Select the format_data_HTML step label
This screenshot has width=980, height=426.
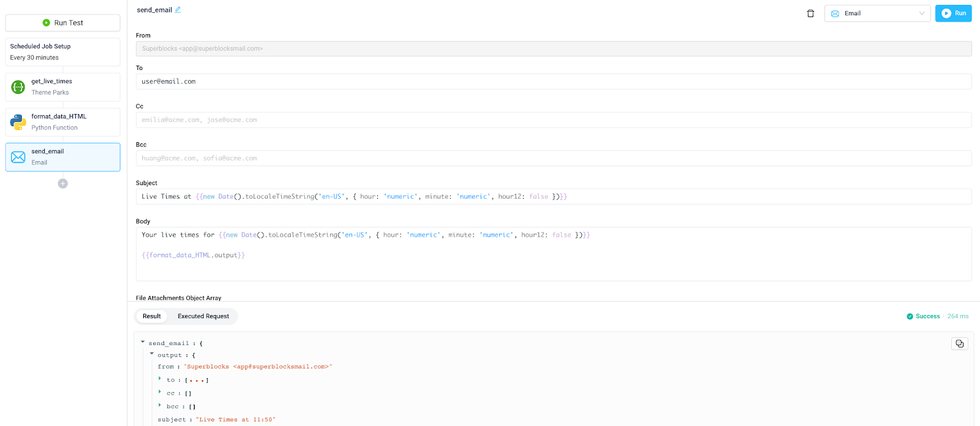[x=59, y=116]
